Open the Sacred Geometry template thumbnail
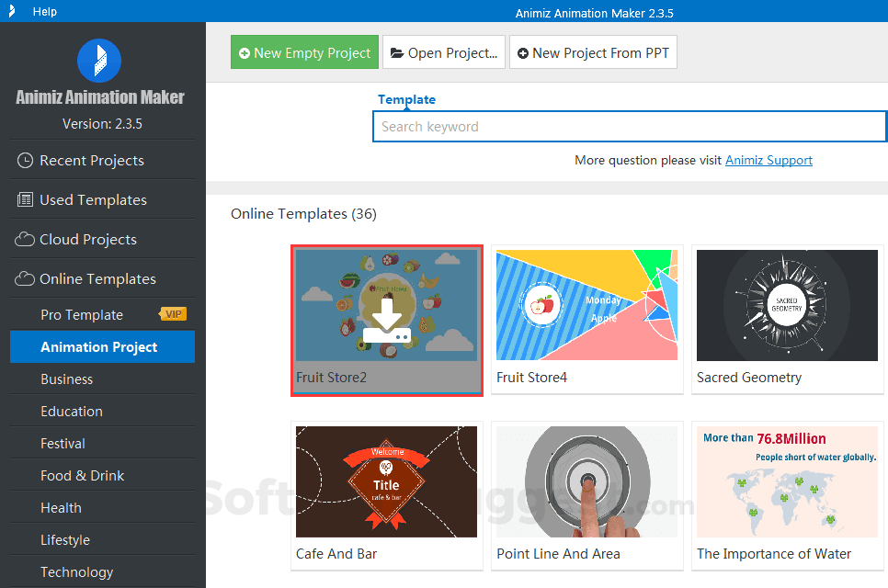Viewport: 888px width, 588px height. click(x=787, y=306)
